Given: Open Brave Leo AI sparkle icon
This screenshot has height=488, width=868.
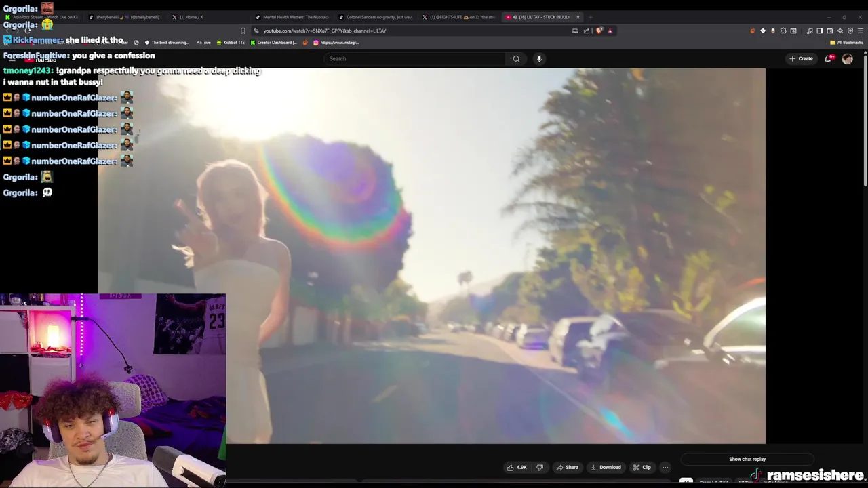Looking at the screenshot, I should [x=840, y=30].
